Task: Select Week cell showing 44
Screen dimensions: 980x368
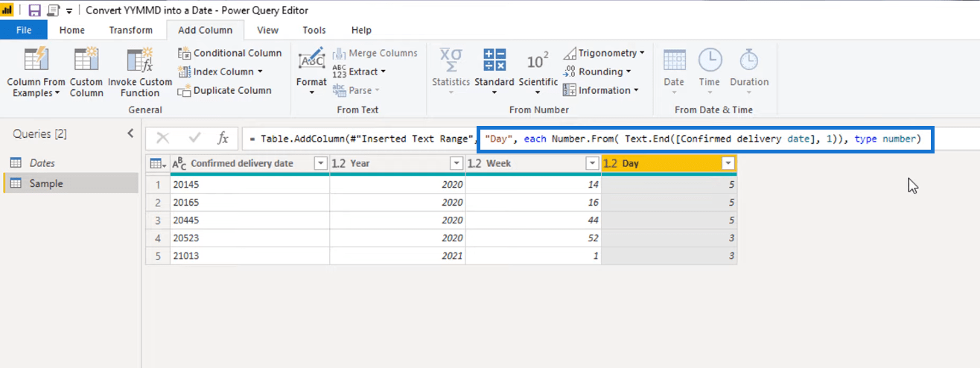Action: click(x=533, y=220)
